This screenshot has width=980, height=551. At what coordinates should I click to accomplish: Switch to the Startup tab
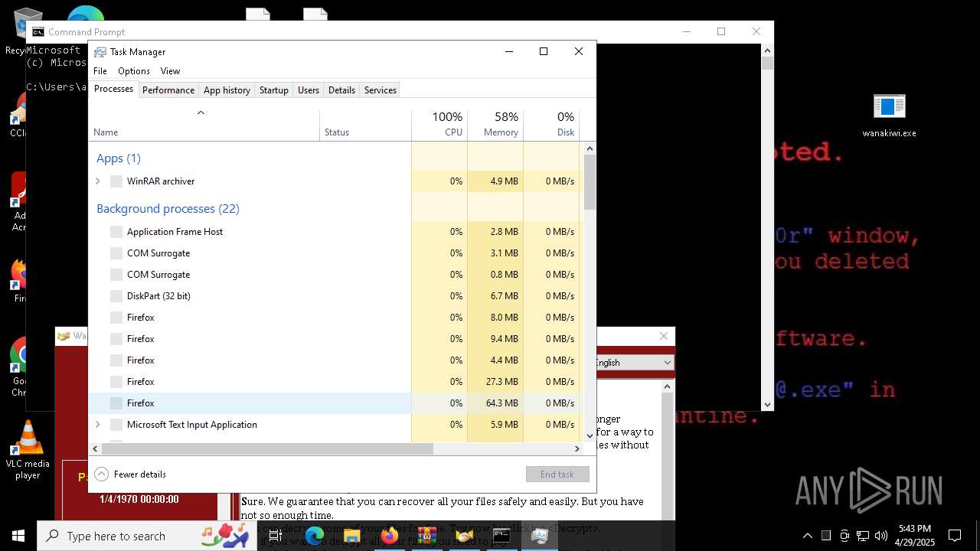[273, 90]
